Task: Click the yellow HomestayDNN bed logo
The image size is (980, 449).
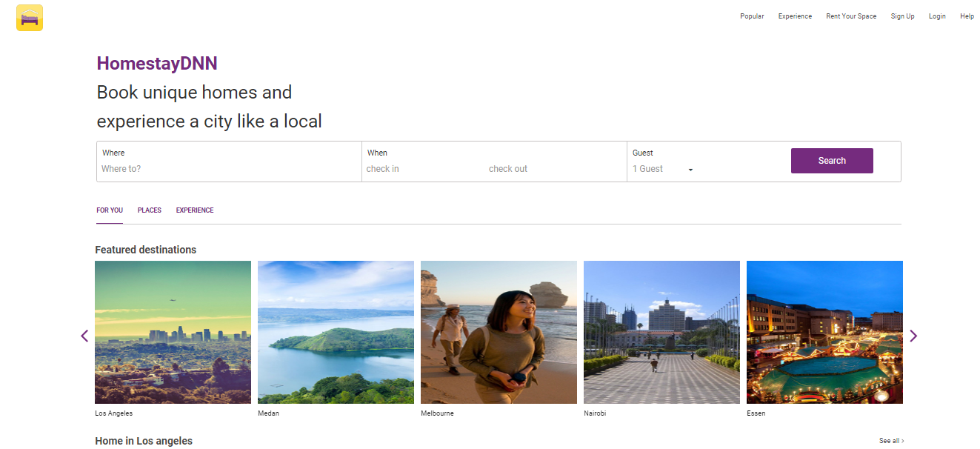Action: (x=30, y=18)
